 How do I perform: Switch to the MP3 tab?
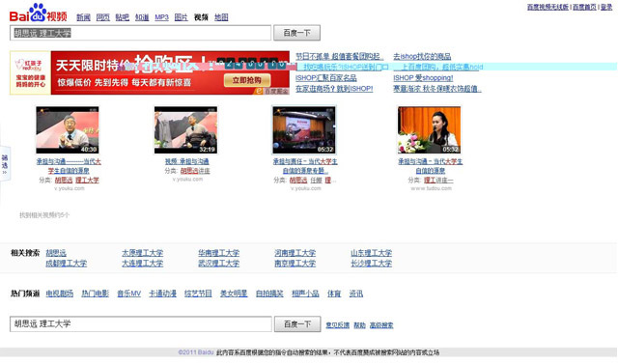click(161, 17)
